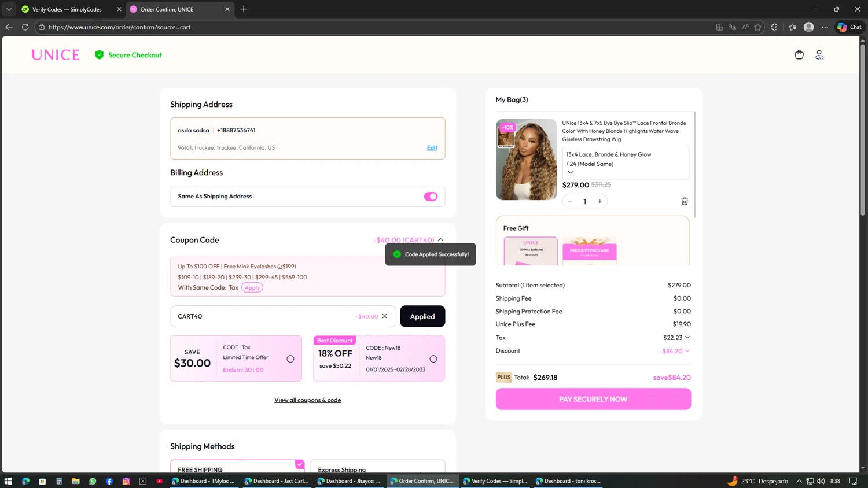Decrease item quantity with minus button
Viewport: 868px width, 488px height.
569,201
